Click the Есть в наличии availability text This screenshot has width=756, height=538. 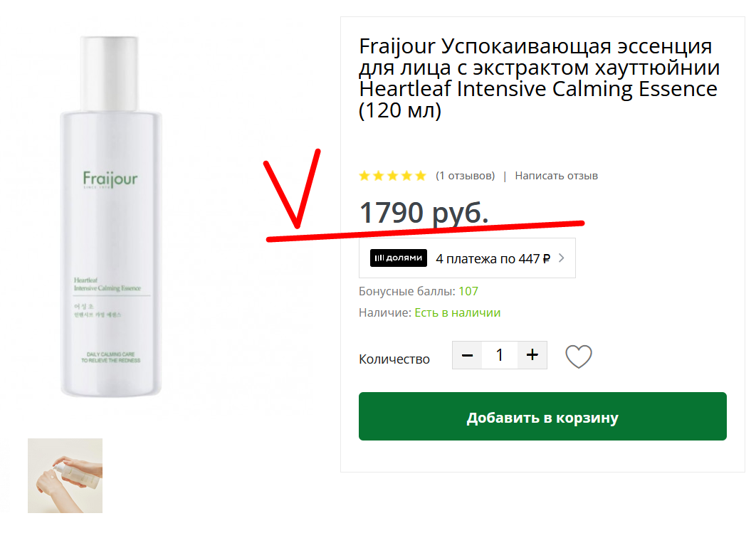458,312
